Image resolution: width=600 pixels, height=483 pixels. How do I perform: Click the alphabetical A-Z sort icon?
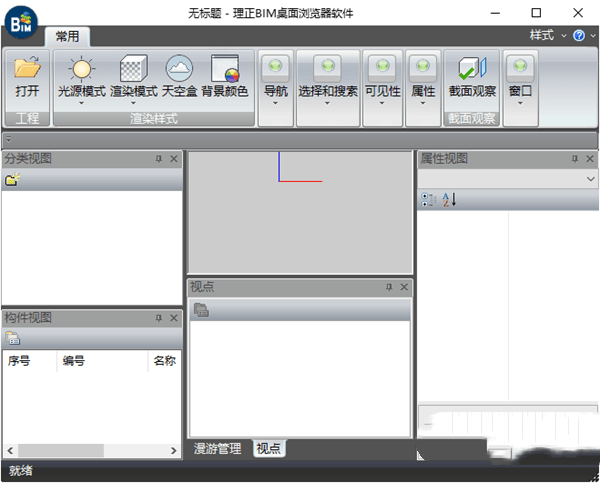449,200
